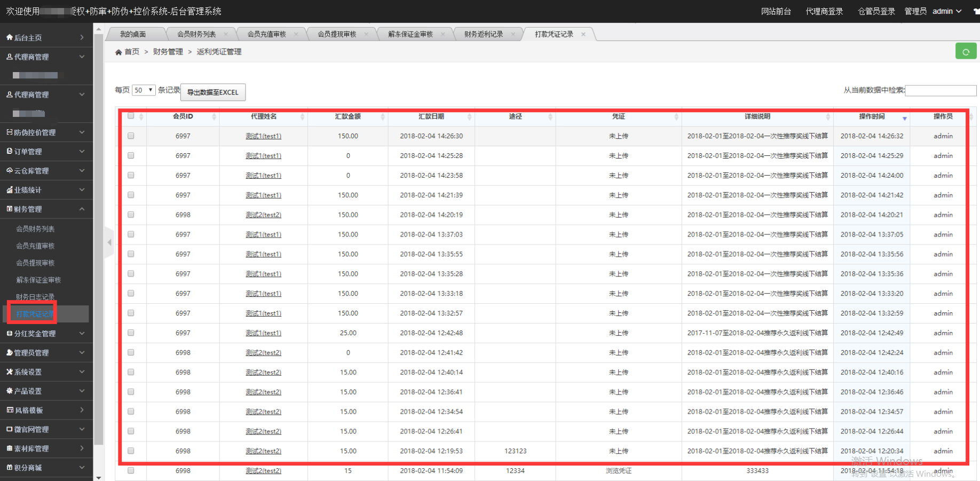Sort by 汇款日期 column arrows

(x=469, y=117)
